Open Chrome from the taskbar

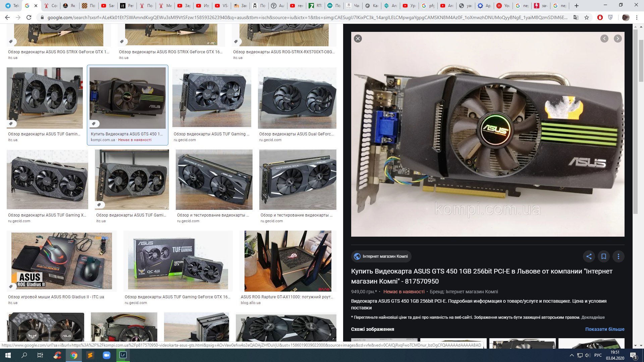(x=74, y=355)
